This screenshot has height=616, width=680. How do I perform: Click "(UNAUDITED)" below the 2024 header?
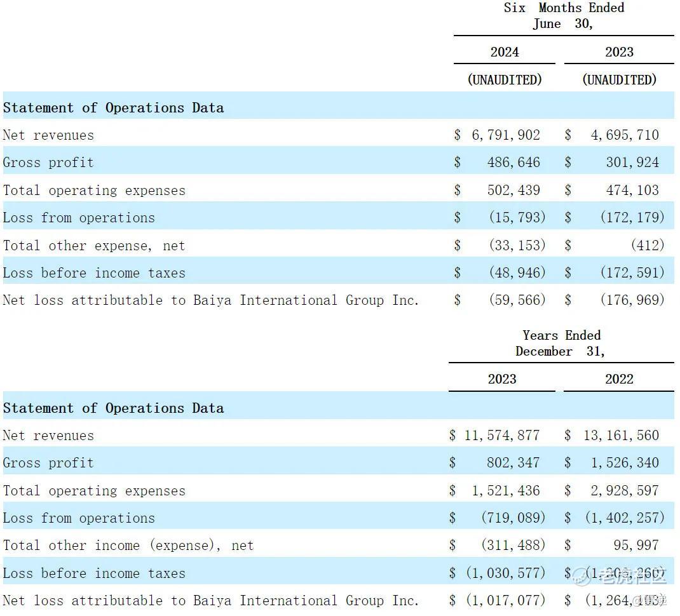[505, 80]
